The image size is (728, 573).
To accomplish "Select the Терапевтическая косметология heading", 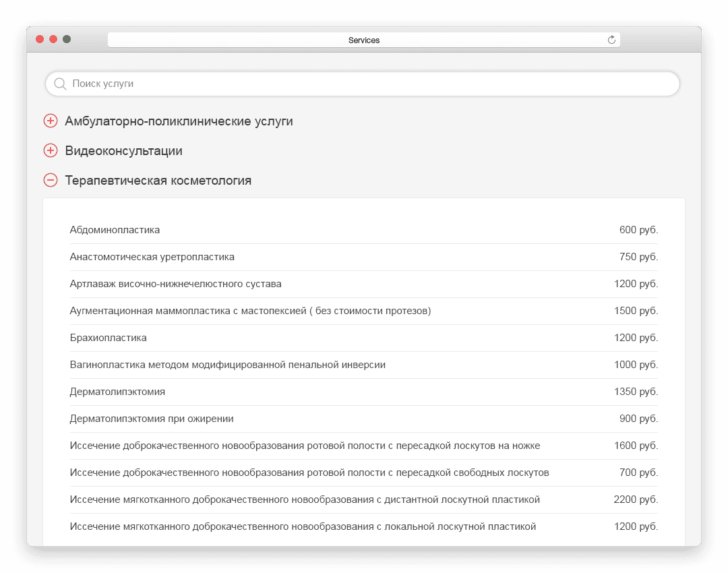I will pyautogui.click(x=158, y=181).
